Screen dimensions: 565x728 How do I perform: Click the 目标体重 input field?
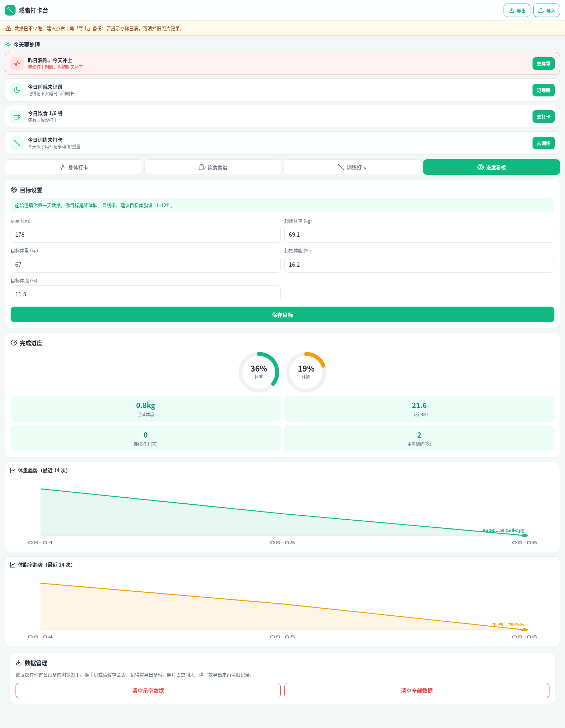point(145,264)
